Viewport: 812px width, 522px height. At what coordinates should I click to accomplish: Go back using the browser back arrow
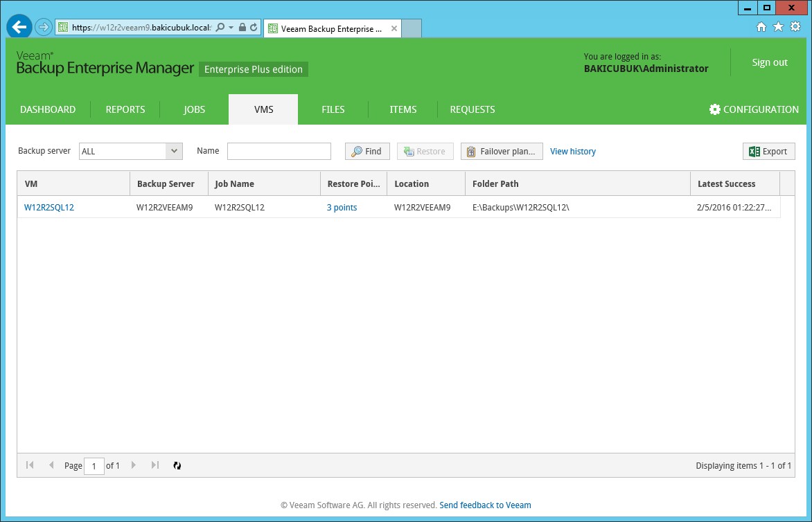coord(19,27)
